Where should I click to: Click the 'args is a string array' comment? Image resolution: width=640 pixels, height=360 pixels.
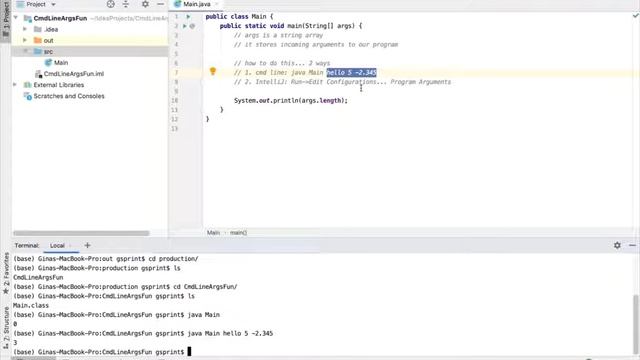(278, 36)
